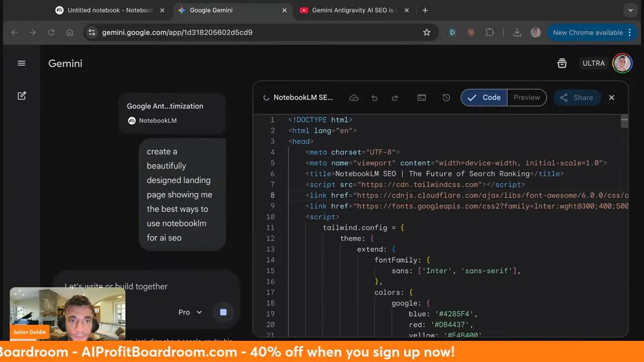Undo the last change in the canvas
The width and height of the screenshot is (644, 362).
374,98
